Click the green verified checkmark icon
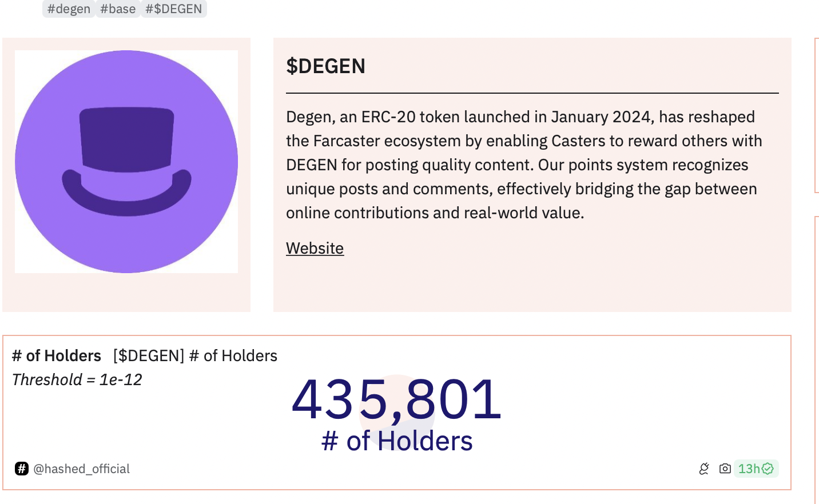819x504 pixels. [x=768, y=469]
